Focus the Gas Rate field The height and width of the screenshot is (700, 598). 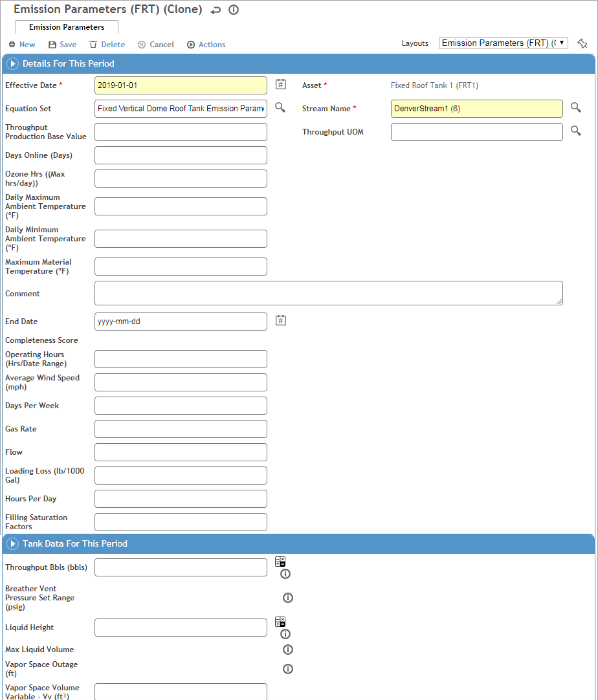[181, 429]
